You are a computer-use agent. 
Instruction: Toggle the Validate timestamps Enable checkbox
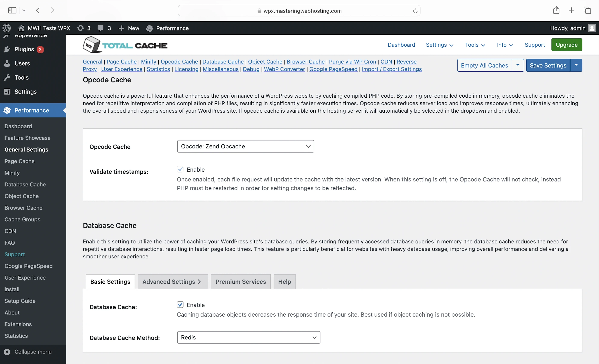(180, 169)
